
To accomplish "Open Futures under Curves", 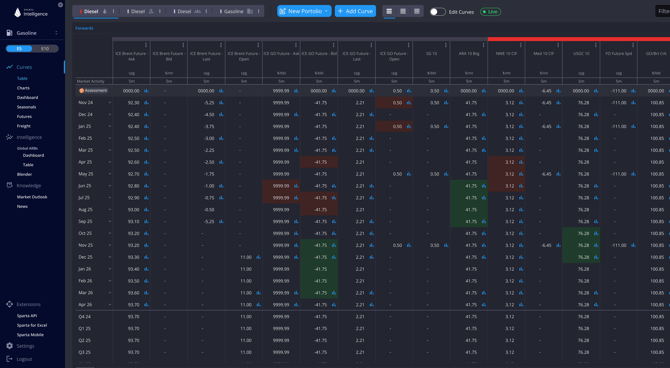I will click(24, 116).
